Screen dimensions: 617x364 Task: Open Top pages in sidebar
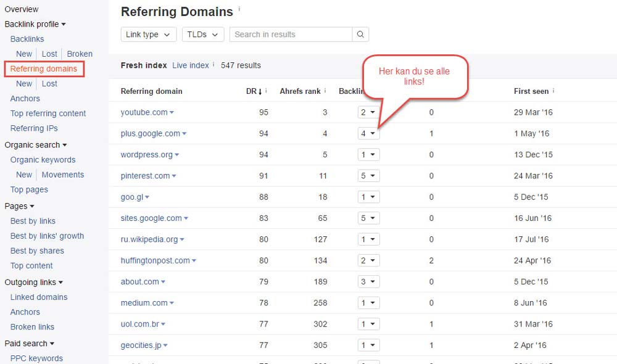point(29,189)
